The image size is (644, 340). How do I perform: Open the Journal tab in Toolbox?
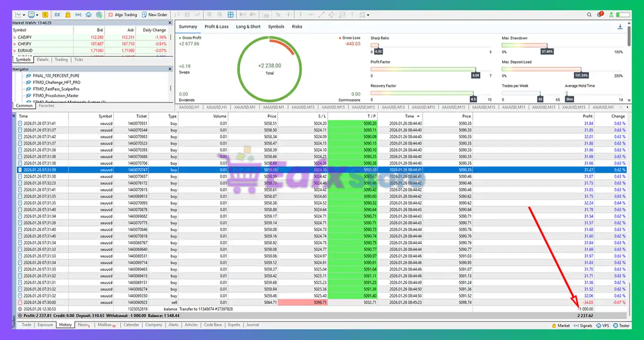(253, 325)
